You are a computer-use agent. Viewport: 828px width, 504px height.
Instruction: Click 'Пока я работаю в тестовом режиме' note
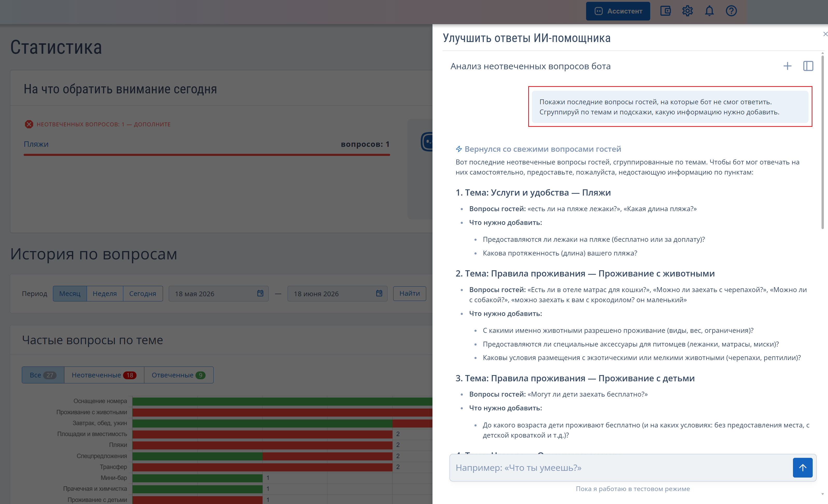pyautogui.click(x=633, y=488)
